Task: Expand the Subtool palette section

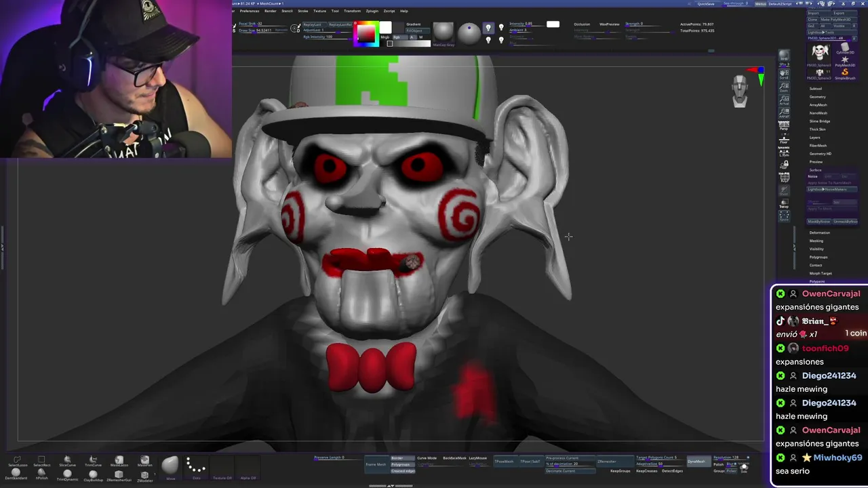Action: coord(816,89)
